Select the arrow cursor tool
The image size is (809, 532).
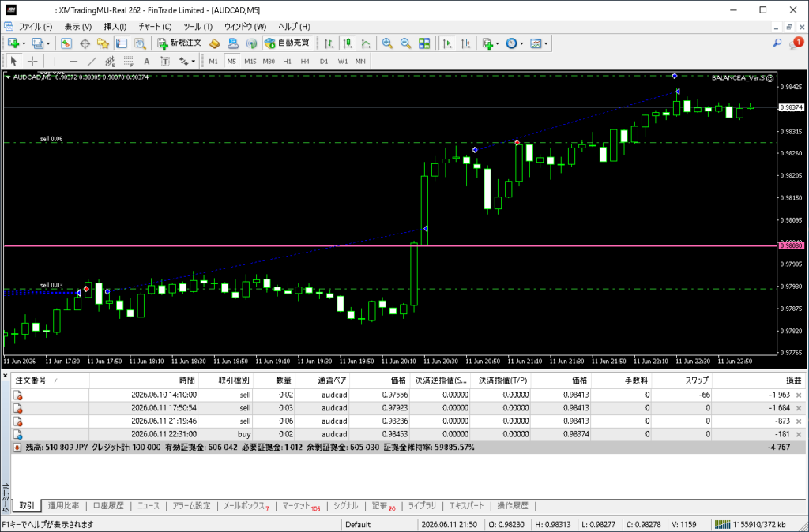(14, 62)
